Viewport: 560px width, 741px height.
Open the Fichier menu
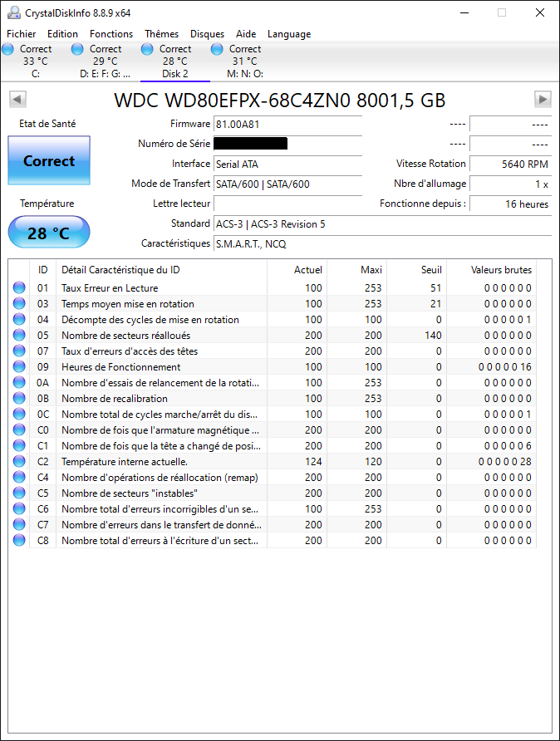point(22,34)
